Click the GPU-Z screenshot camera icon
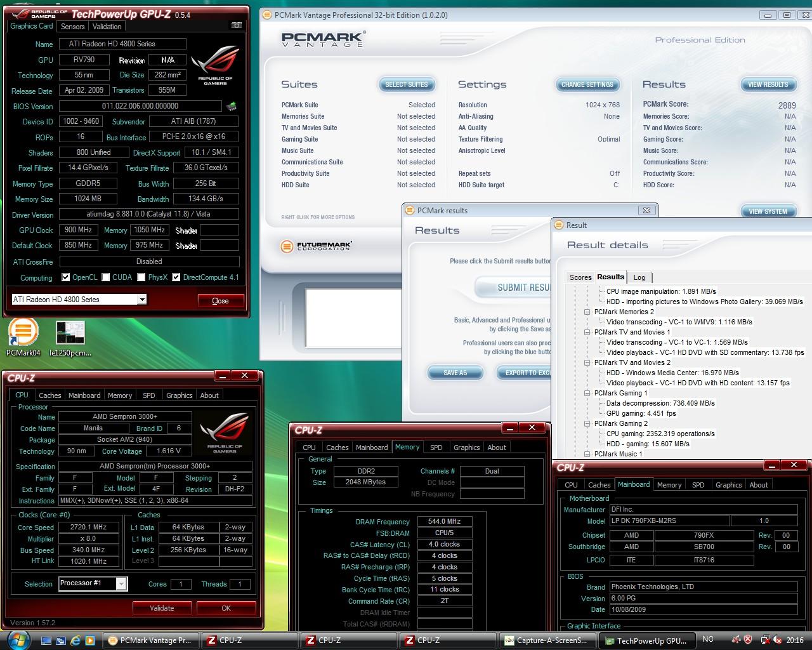The height and width of the screenshot is (650, 812). coord(236,25)
